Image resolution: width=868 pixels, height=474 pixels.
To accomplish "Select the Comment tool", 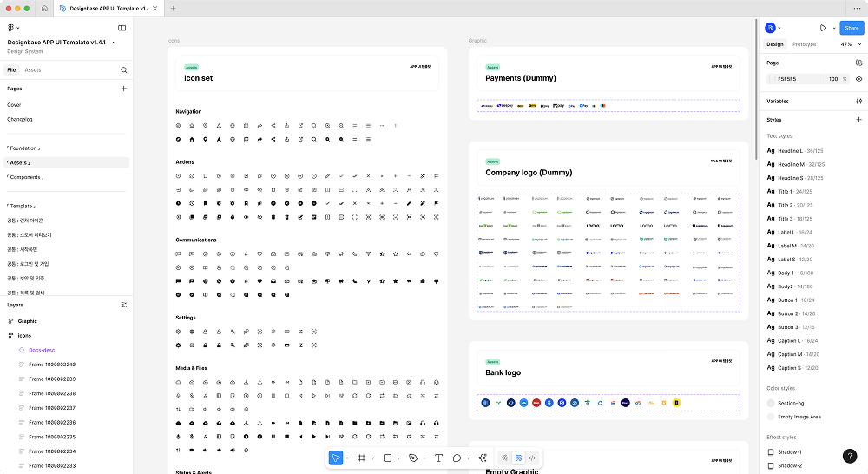I will coord(457,458).
